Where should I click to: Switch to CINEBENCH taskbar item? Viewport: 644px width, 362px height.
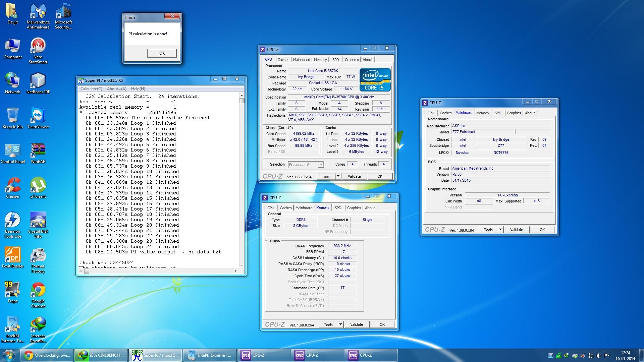click(x=101, y=355)
